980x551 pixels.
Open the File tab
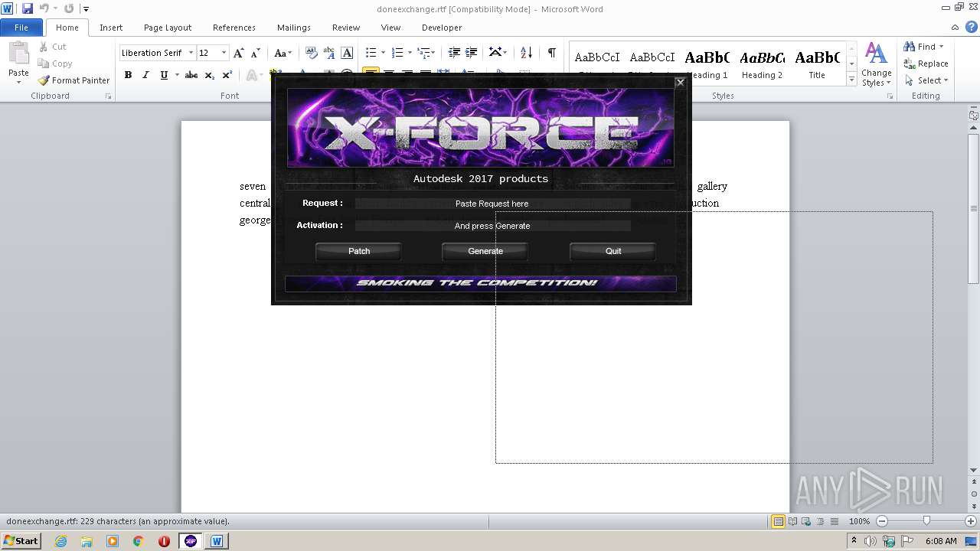pyautogui.click(x=21, y=28)
